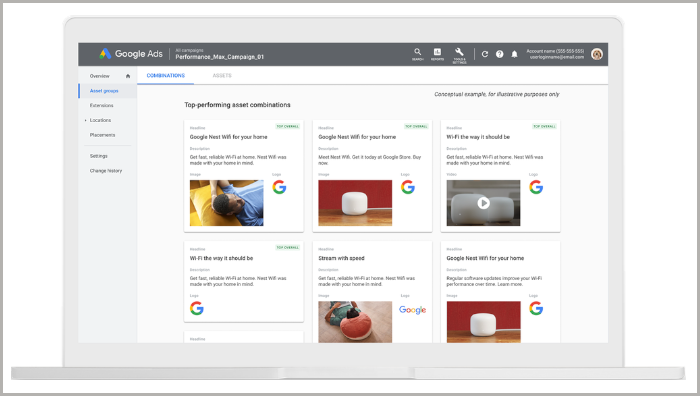This screenshot has width=700, height=396.
Task: Click the Nest Wifi image in the 'Regular software updates' card
Action: [483, 322]
